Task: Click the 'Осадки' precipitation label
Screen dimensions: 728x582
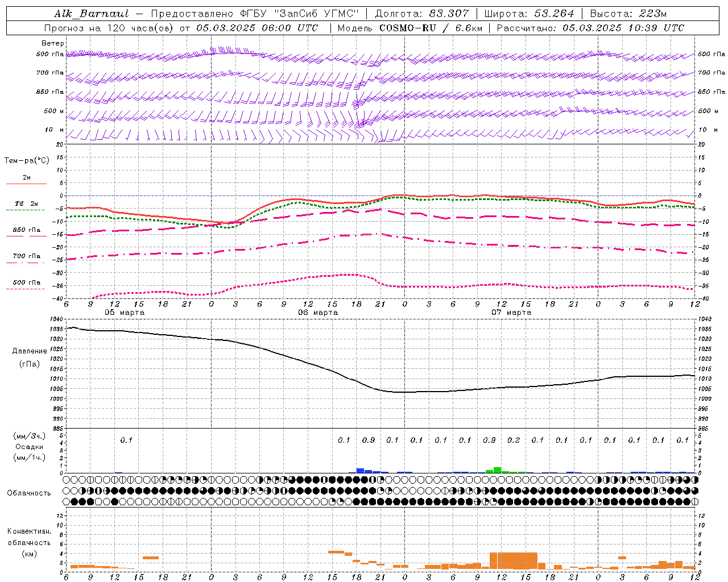Action: pos(30,447)
